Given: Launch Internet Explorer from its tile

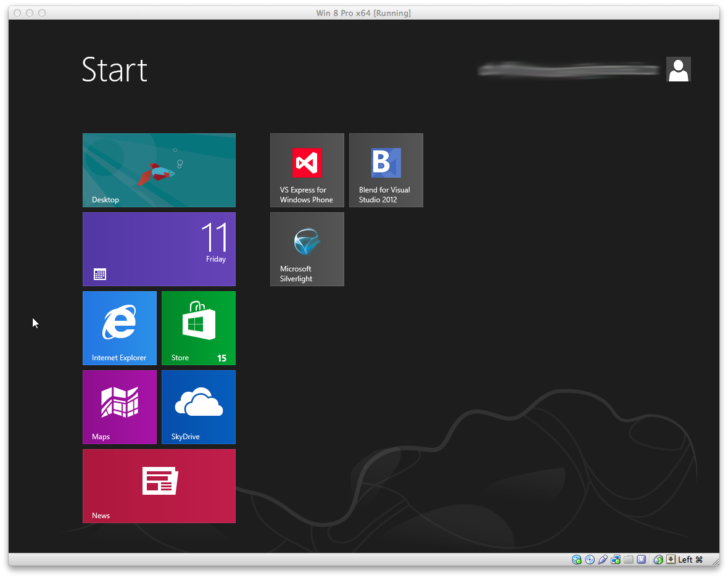Looking at the screenshot, I should [119, 328].
